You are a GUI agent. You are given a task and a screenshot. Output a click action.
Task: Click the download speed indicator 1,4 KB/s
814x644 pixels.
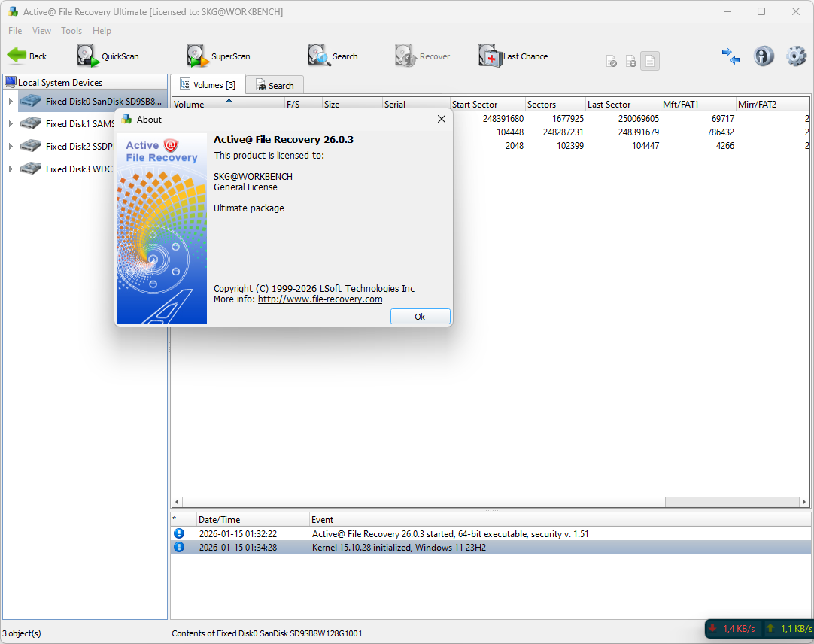733,629
